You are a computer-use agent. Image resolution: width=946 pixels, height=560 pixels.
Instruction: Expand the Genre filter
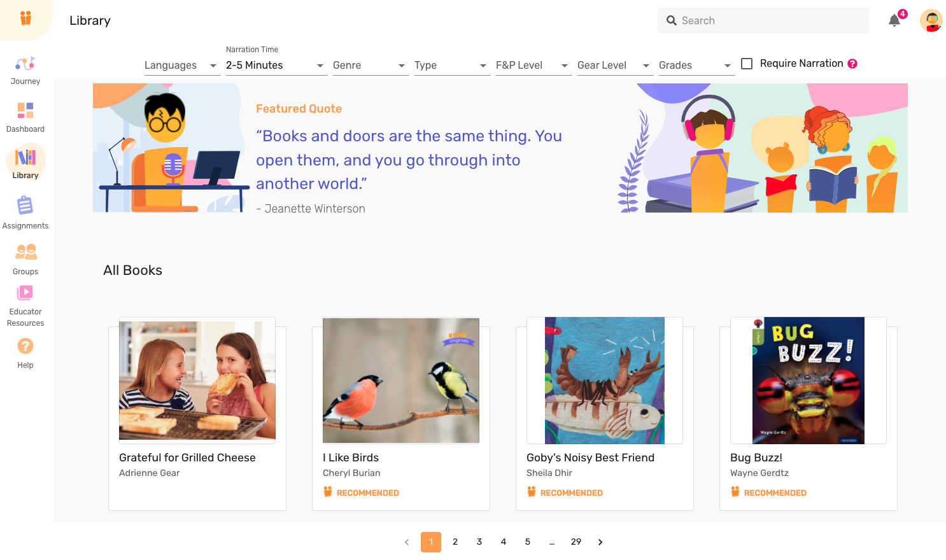tap(371, 65)
